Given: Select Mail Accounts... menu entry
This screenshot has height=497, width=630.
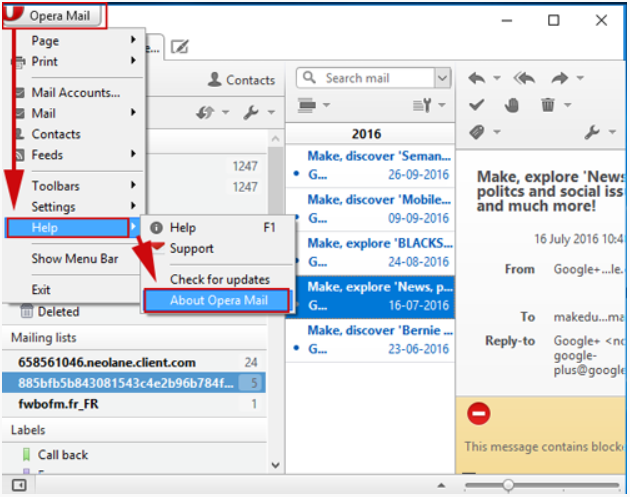Looking at the screenshot, I should point(76,93).
